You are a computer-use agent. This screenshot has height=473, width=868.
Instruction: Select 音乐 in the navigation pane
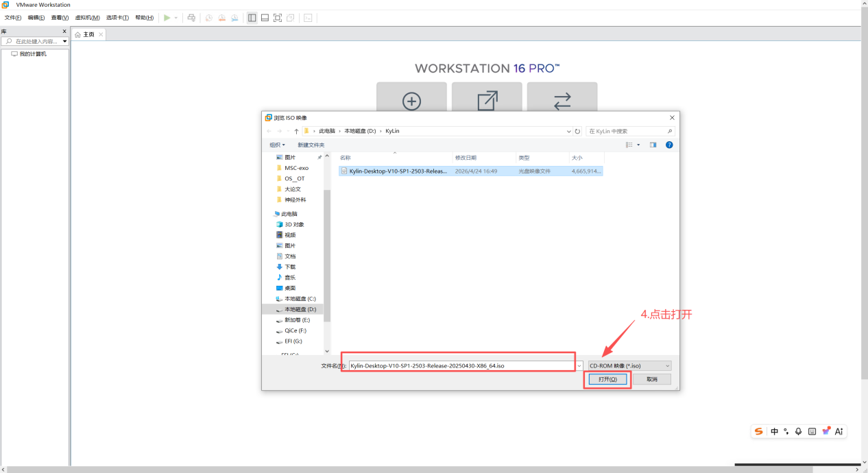(x=290, y=278)
